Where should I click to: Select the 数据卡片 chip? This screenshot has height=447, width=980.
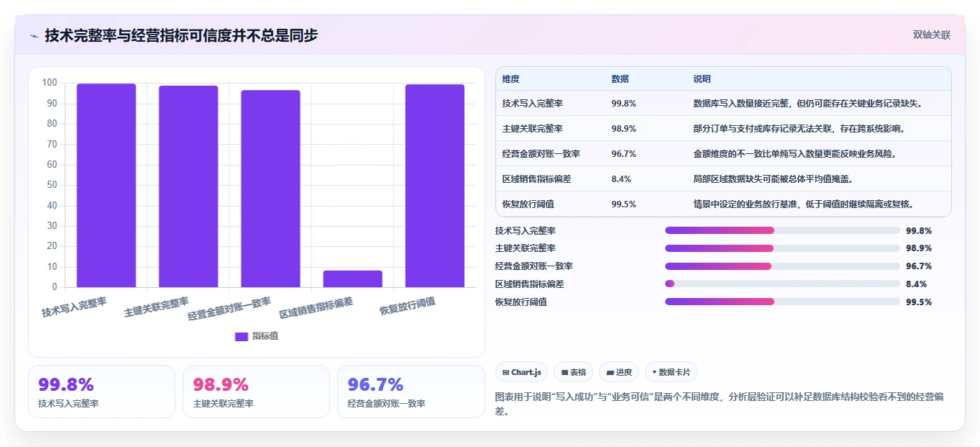[671, 372]
